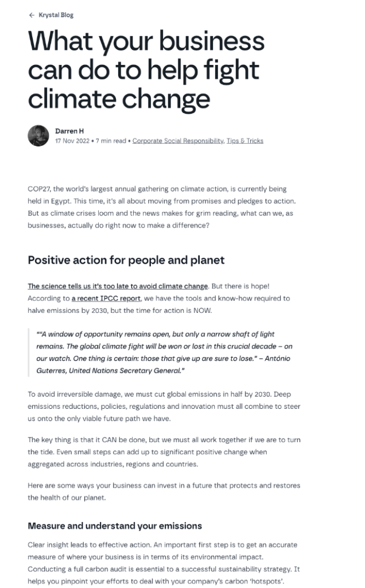
Task: Click the back arrow beside Krystal Blog
Action: 32,15
